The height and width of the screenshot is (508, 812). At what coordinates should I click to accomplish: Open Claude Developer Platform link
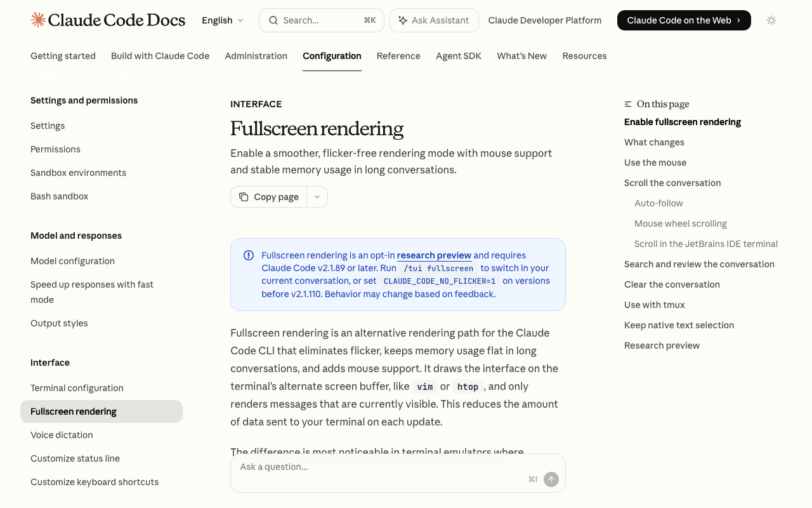point(545,20)
